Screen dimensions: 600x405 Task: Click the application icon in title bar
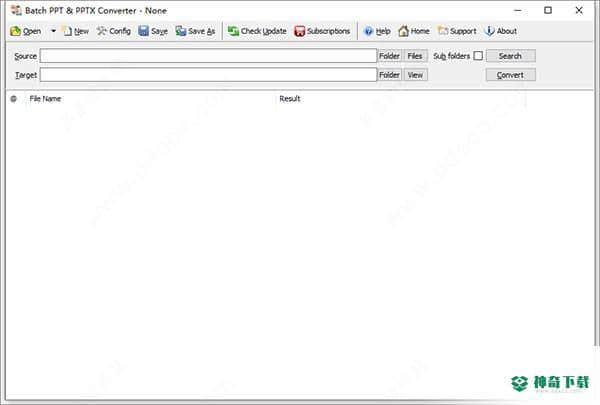[x=16, y=10]
